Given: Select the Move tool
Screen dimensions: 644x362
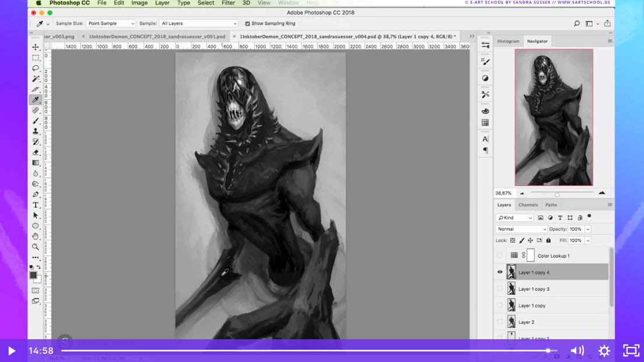Looking at the screenshot, I should tap(36, 47).
